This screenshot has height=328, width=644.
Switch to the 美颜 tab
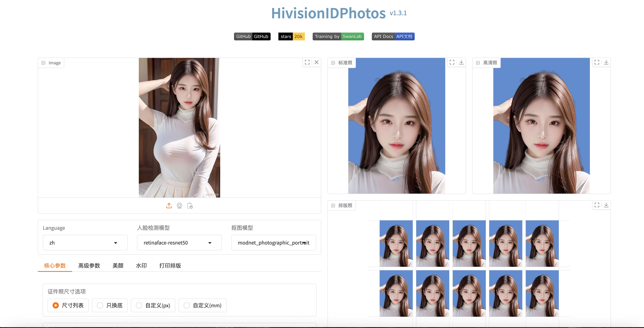(118, 266)
